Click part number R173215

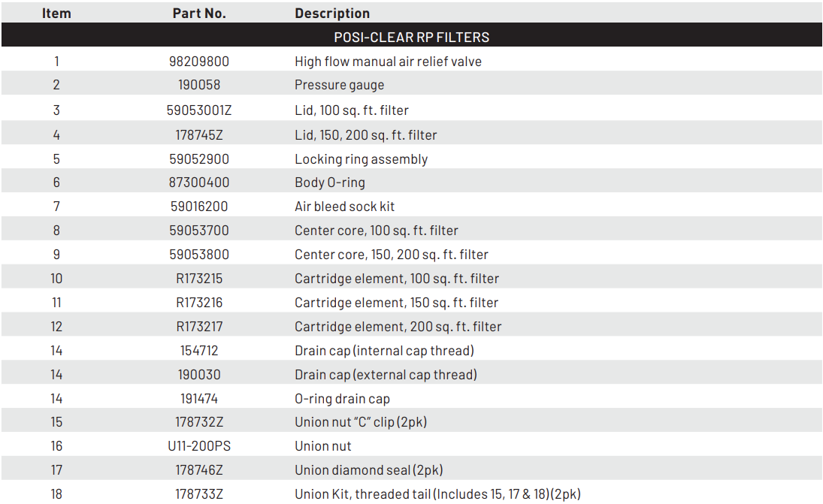pos(199,279)
